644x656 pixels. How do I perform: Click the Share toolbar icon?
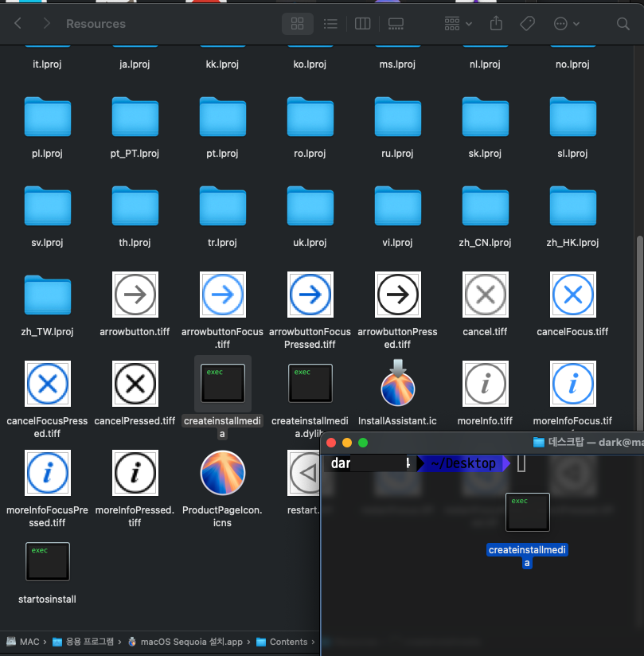click(x=497, y=24)
